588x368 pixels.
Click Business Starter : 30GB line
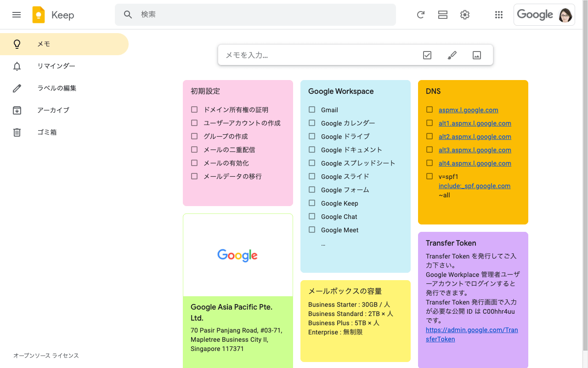[x=349, y=305]
